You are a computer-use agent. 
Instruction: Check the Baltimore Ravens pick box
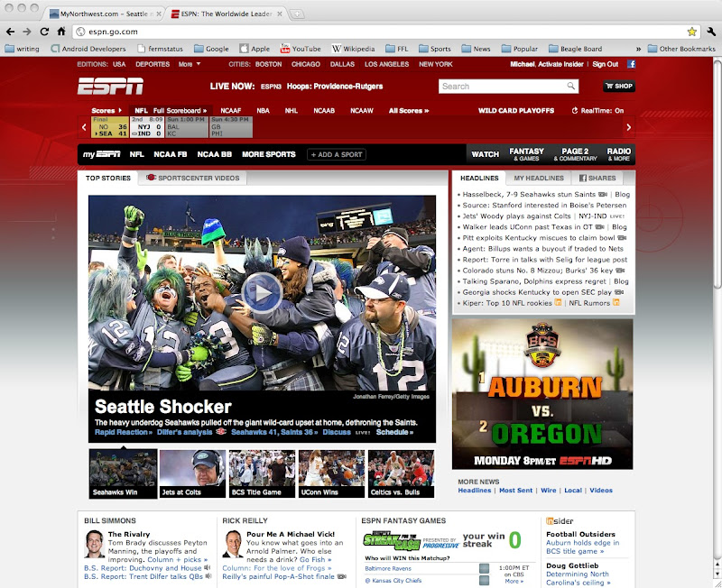(x=484, y=569)
